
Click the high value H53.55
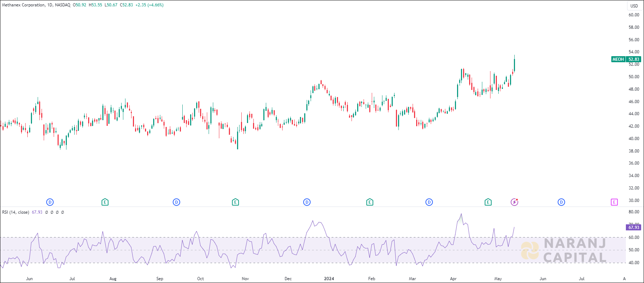pyautogui.click(x=95, y=5)
